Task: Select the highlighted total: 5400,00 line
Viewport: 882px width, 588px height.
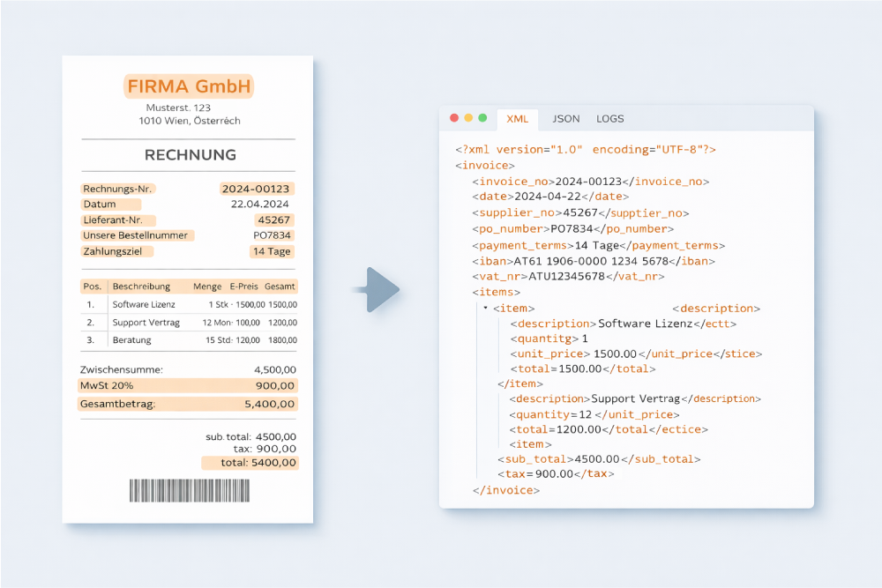Action: (x=250, y=462)
